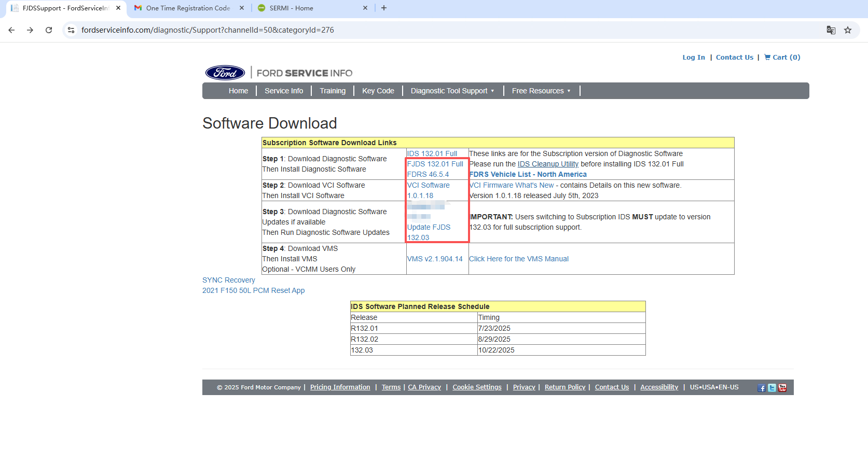The width and height of the screenshot is (868, 463).
Task: Open Twitter icon in footer
Action: 772,388
